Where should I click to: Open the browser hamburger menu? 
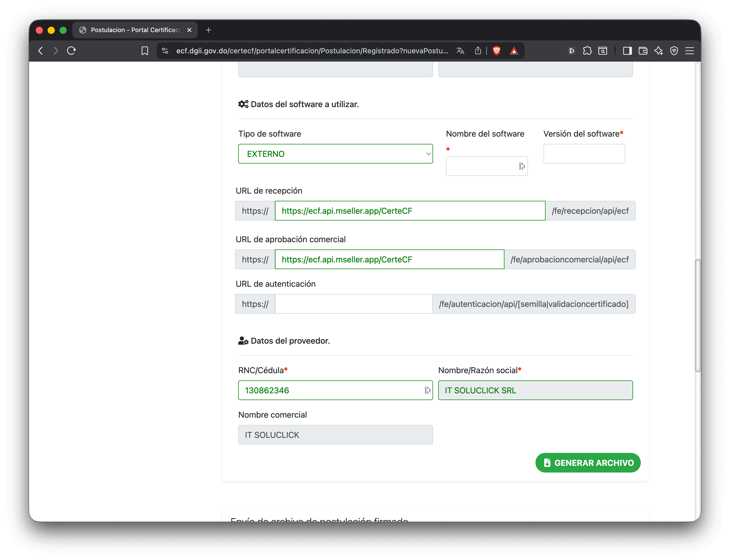690,51
